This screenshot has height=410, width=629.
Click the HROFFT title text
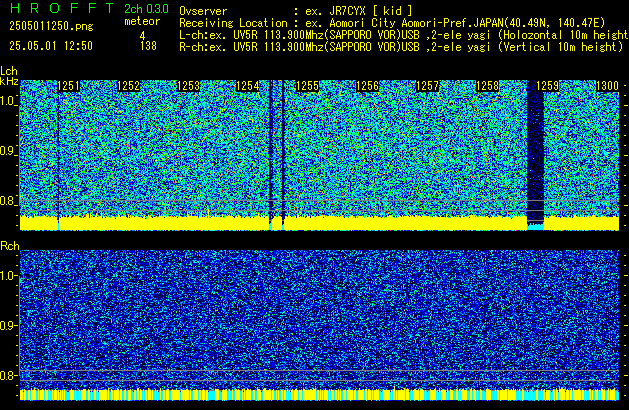62,8
